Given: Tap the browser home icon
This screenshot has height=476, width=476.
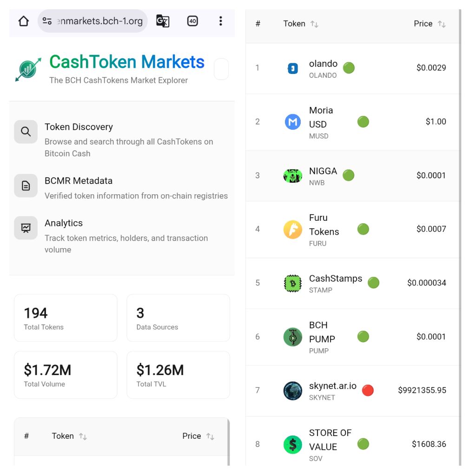Looking at the screenshot, I should pyautogui.click(x=24, y=21).
